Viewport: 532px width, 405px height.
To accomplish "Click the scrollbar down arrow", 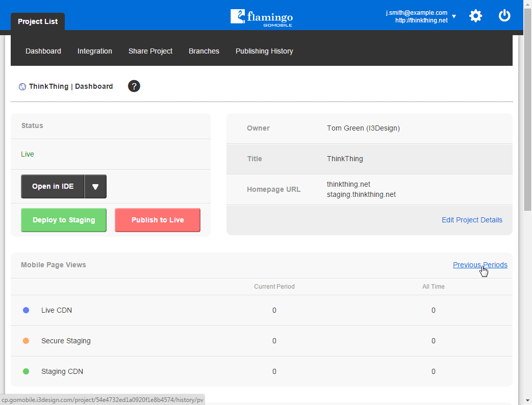I will pyautogui.click(x=527, y=401).
